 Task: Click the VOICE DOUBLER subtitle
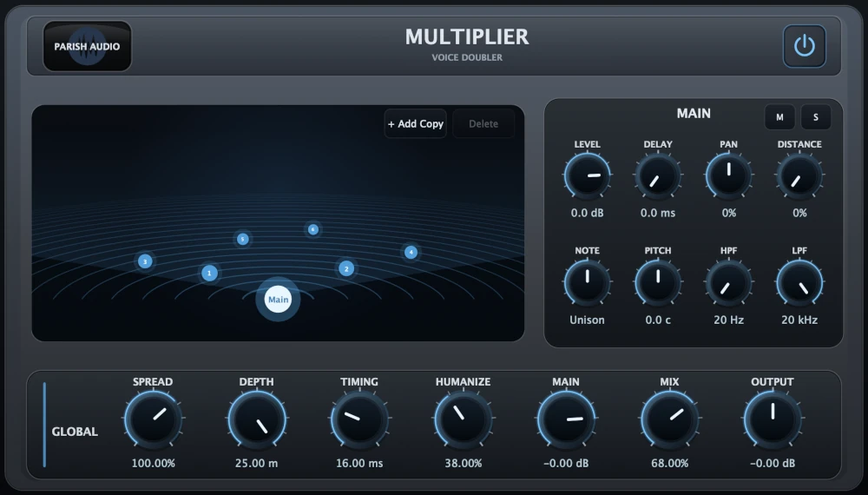[467, 57]
